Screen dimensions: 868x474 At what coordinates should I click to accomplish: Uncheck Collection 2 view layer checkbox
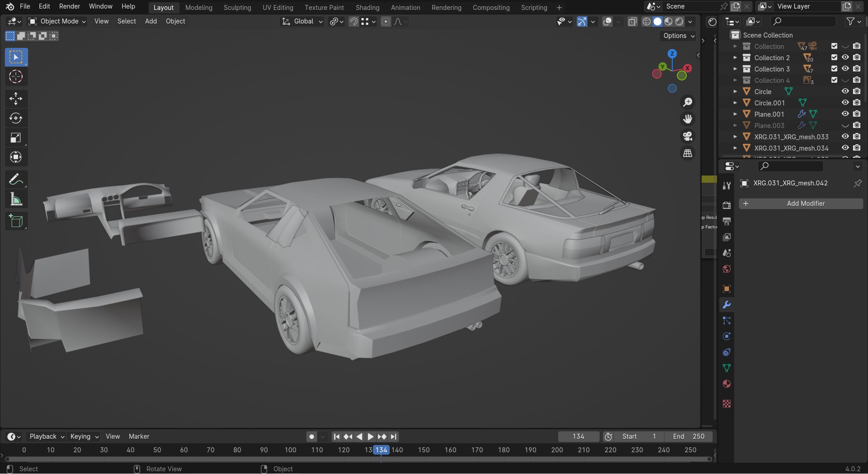coord(834,57)
